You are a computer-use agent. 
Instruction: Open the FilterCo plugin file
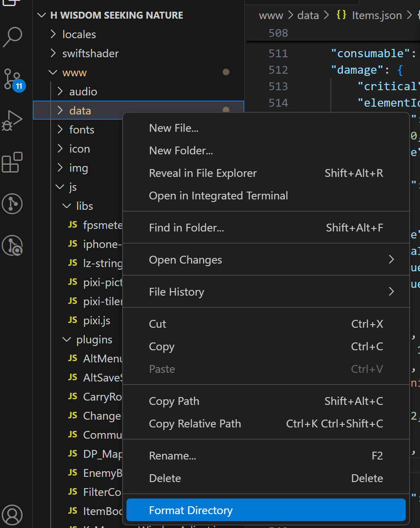tap(103, 492)
